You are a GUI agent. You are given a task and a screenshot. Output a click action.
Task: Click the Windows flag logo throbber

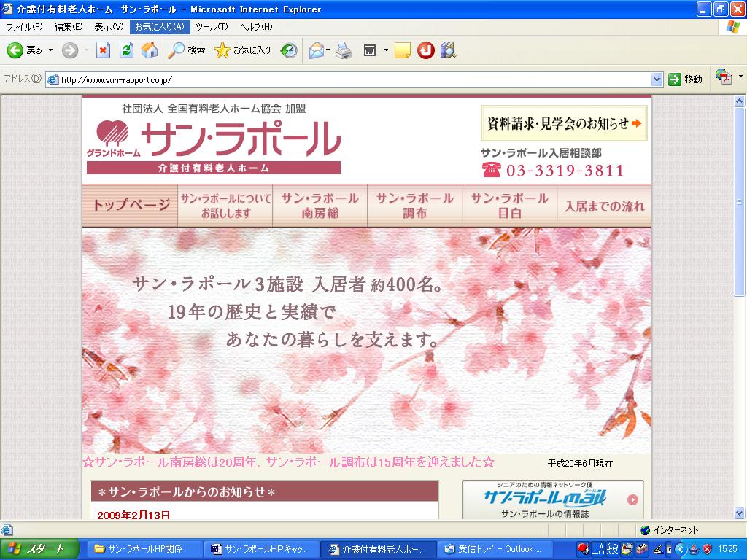pyautogui.click(x=732, y=27)
